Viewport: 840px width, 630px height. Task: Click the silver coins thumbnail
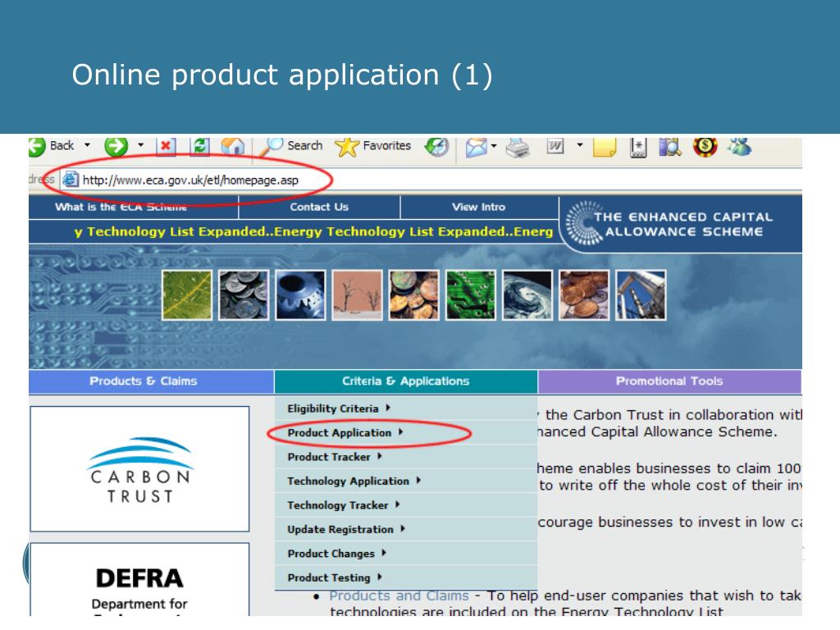tap(244, 295)
